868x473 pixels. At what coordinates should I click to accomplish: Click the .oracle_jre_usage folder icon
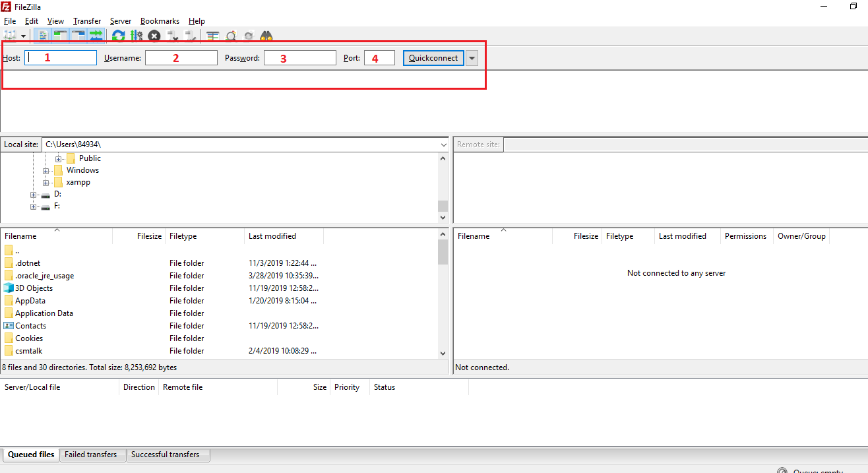coord(9,276)
